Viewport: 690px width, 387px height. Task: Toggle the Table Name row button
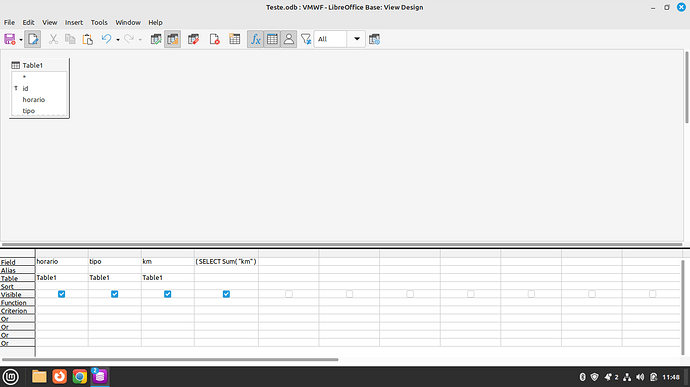(x=272, y=39)
